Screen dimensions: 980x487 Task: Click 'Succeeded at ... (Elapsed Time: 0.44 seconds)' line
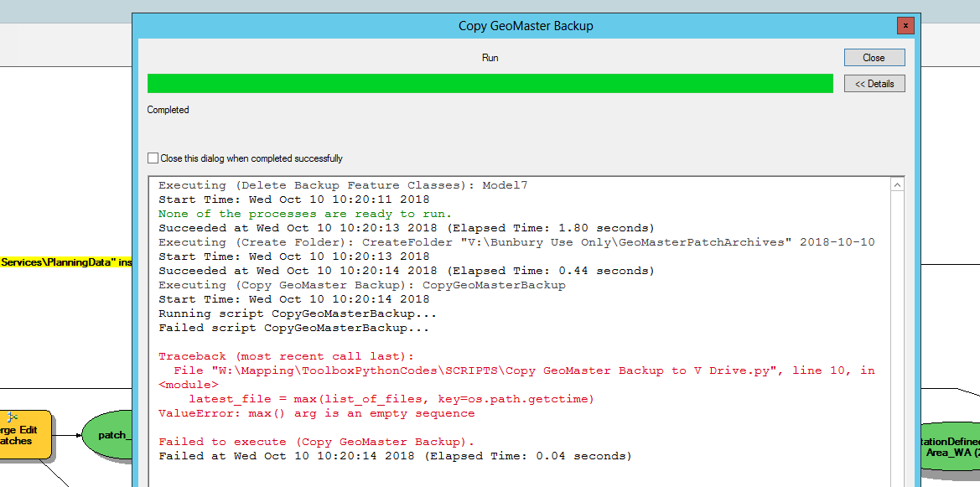[407, 271]
